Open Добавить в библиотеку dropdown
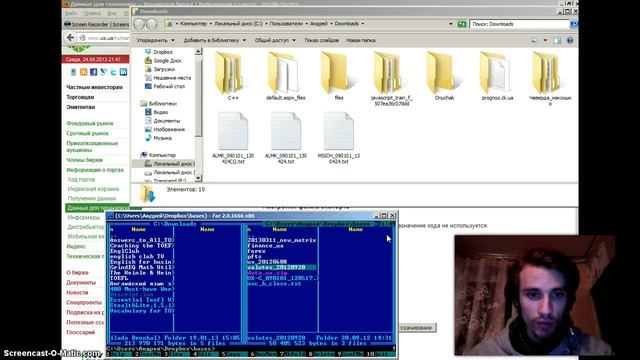Image resolution: width=640 pixels, height=360 pixels. (x=215, y=40)
